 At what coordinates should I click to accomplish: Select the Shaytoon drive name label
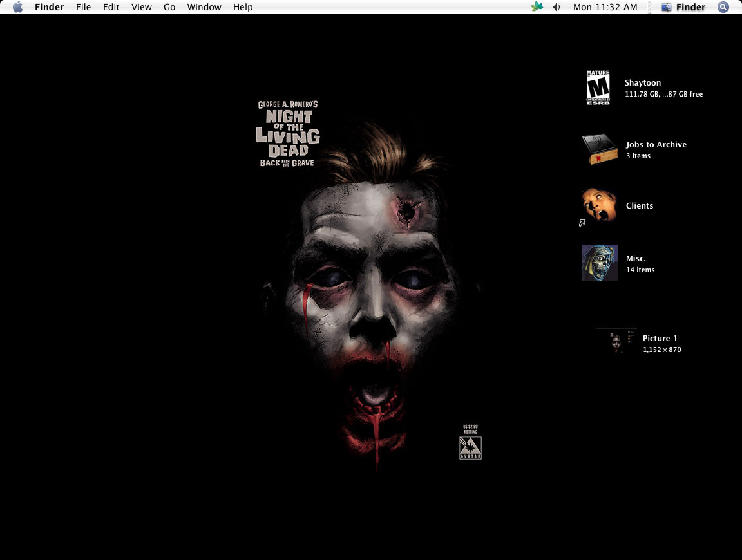point(643,83)
